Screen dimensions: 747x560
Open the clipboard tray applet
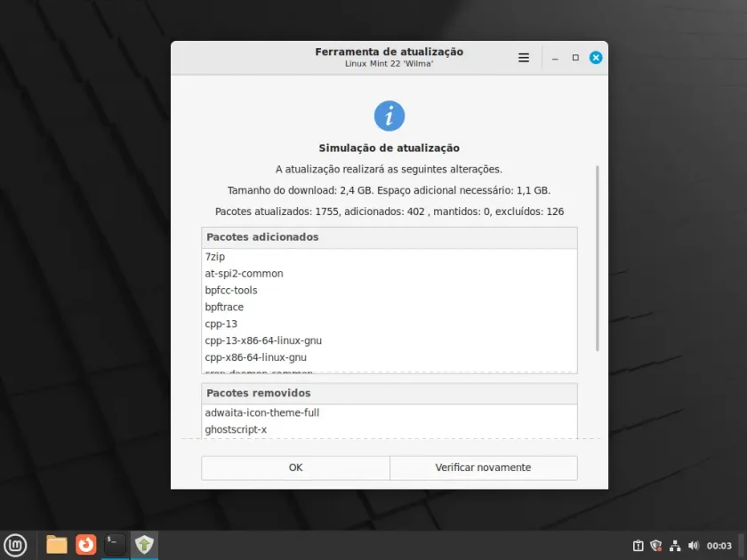pyautogui.click(x=638, y=546)
